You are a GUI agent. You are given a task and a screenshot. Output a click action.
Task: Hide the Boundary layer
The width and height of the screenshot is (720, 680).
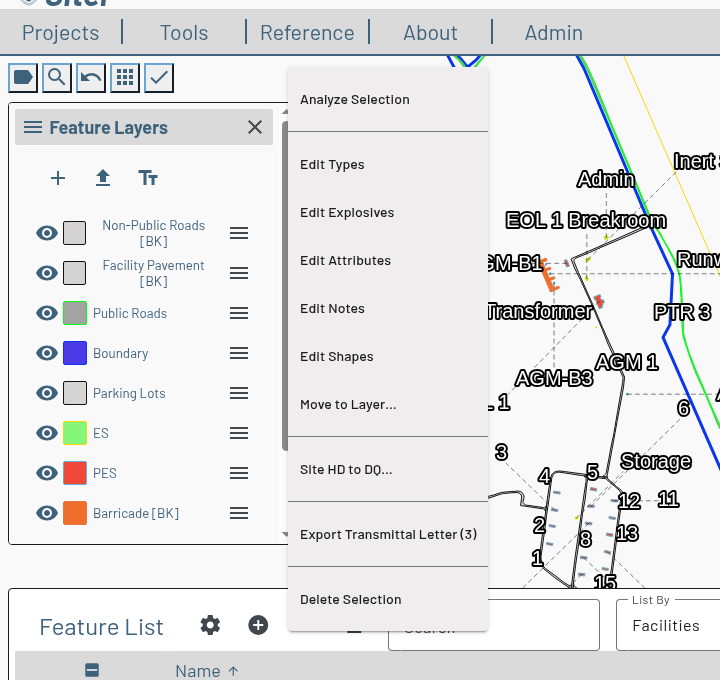(47, 353)
